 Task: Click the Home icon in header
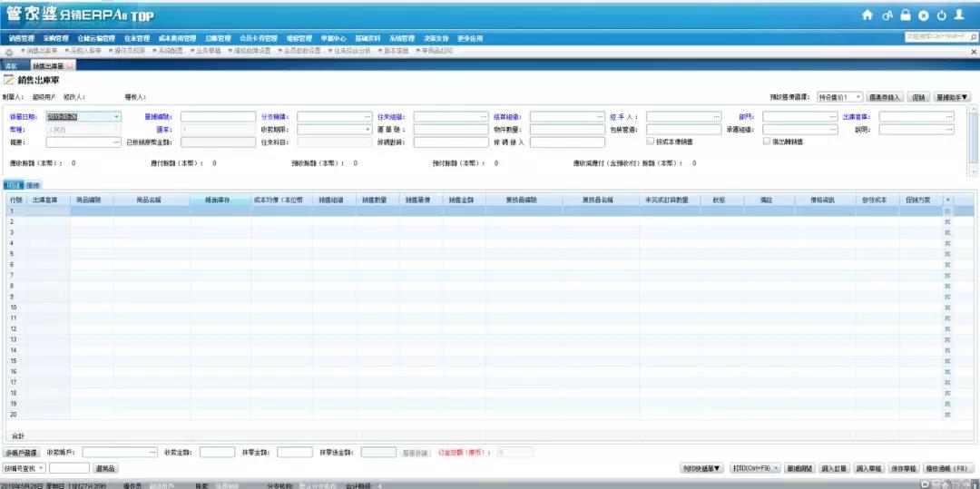coord(867,15)
